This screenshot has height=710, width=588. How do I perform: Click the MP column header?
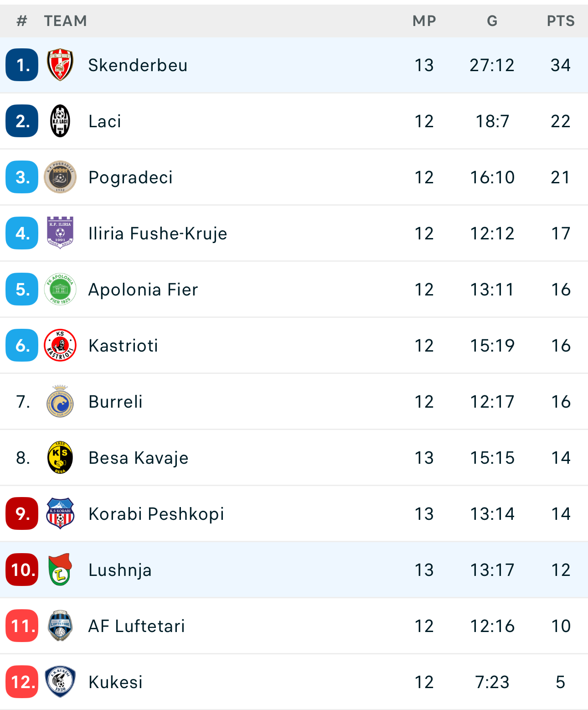tap(424, 21)
